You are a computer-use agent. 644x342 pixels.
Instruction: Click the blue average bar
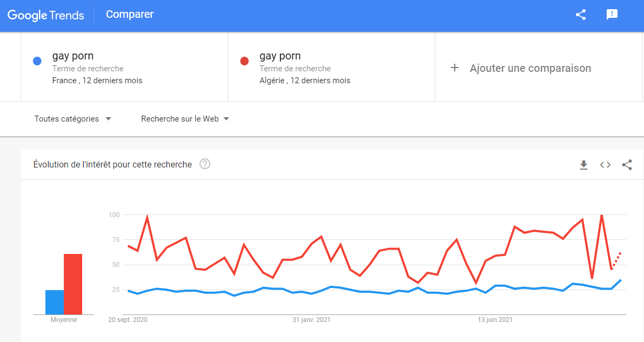(55, 302)
